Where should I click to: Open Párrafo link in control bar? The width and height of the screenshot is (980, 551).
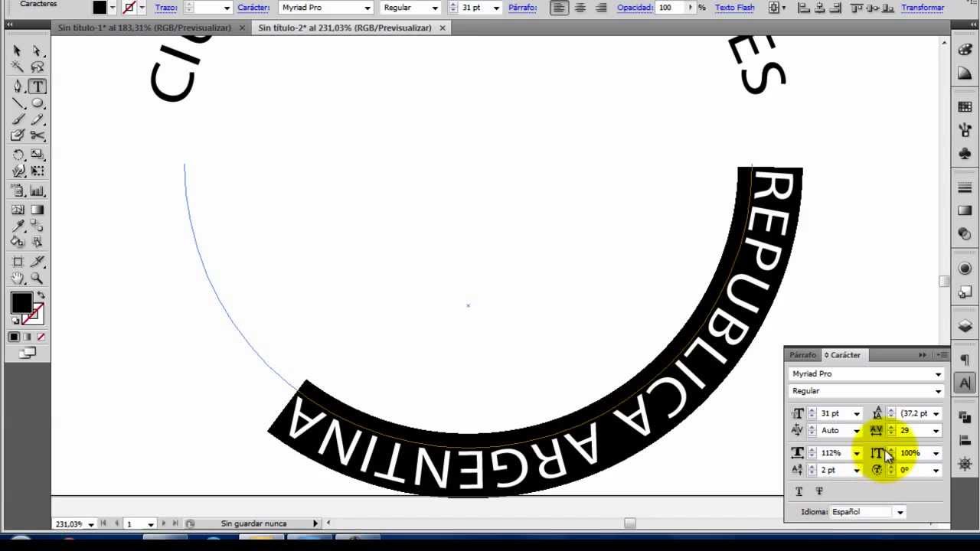[x=522, y=8]
